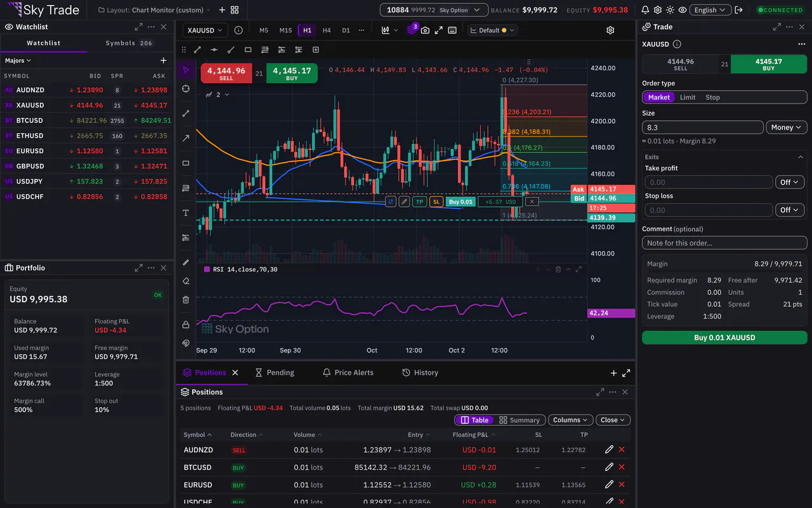The height and width of the screenshot is (508, 812).
Task: Open the Columns dropdown in Positions
Action: pos(571,420)
